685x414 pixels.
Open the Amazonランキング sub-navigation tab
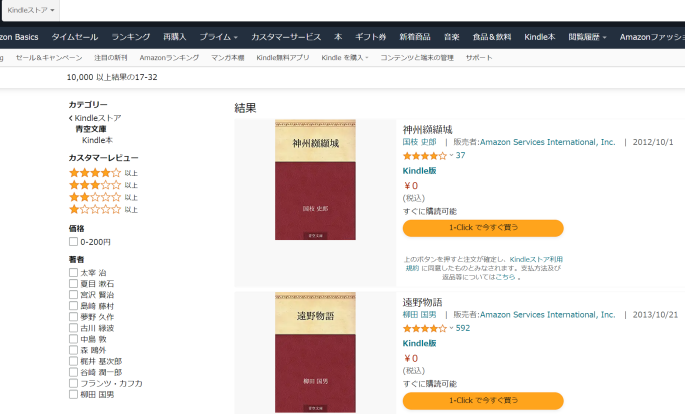[170, 58]
